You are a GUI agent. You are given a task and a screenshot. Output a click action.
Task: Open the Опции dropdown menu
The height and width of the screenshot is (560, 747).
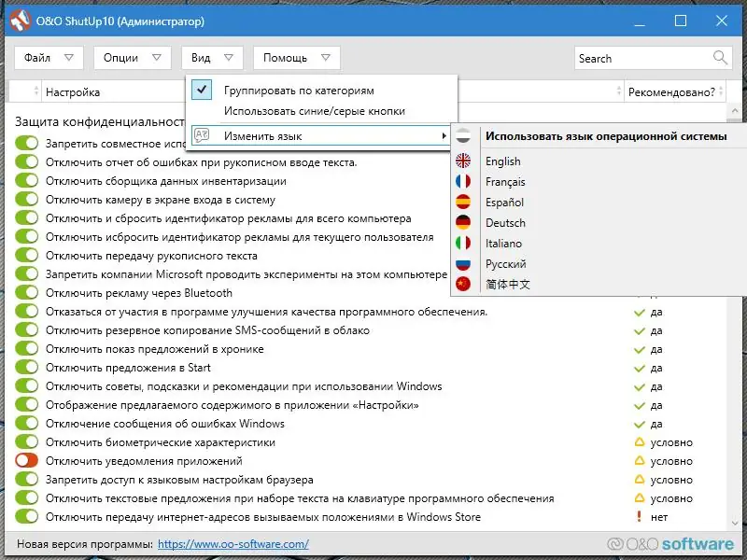(132, 57)
